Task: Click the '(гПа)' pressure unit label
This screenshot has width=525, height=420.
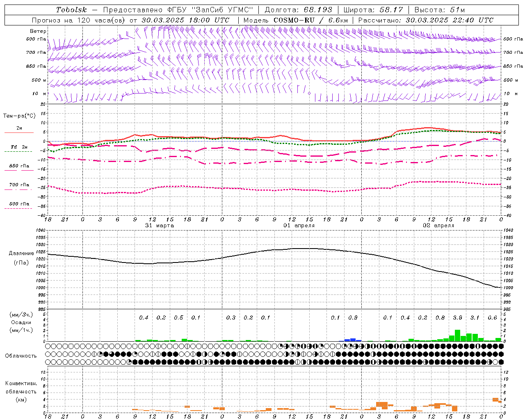Action: [x=21, y=263]
